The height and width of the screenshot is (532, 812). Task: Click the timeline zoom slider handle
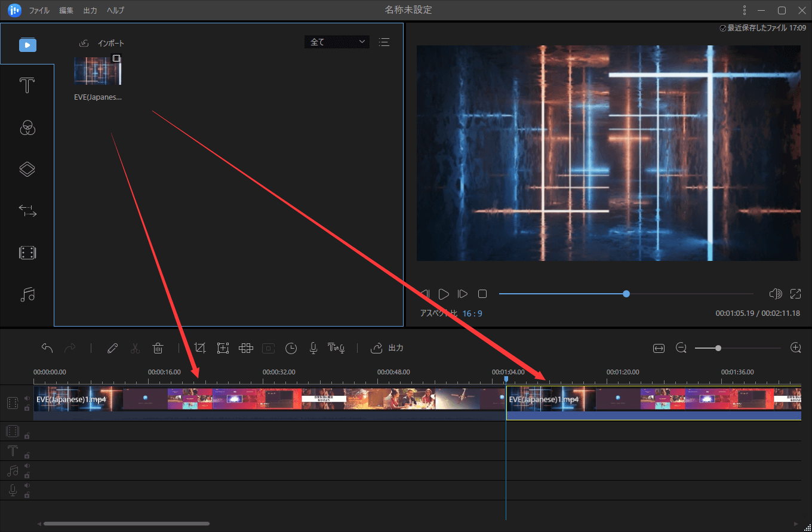coord(718,348)
